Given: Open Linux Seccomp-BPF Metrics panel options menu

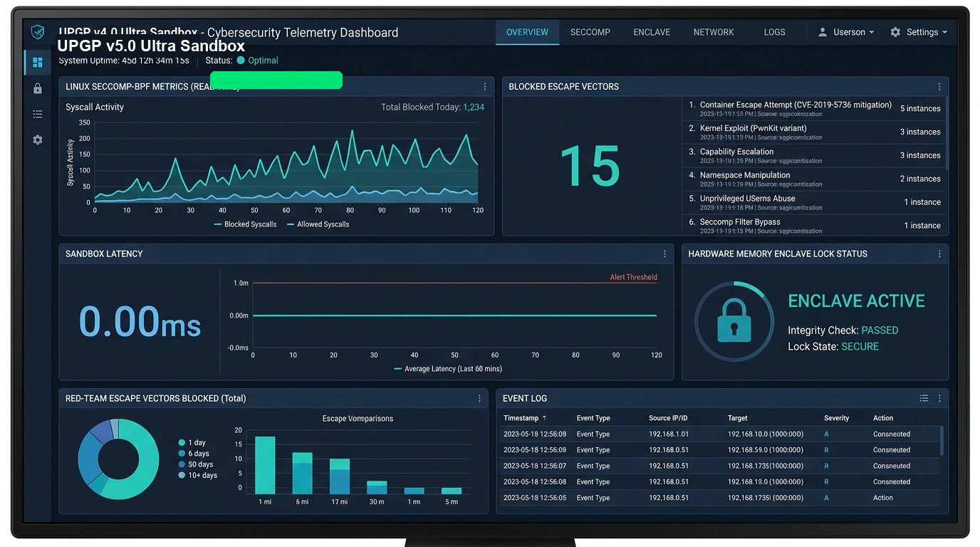Looking at the screenshot, I should [x=485, y=87].
